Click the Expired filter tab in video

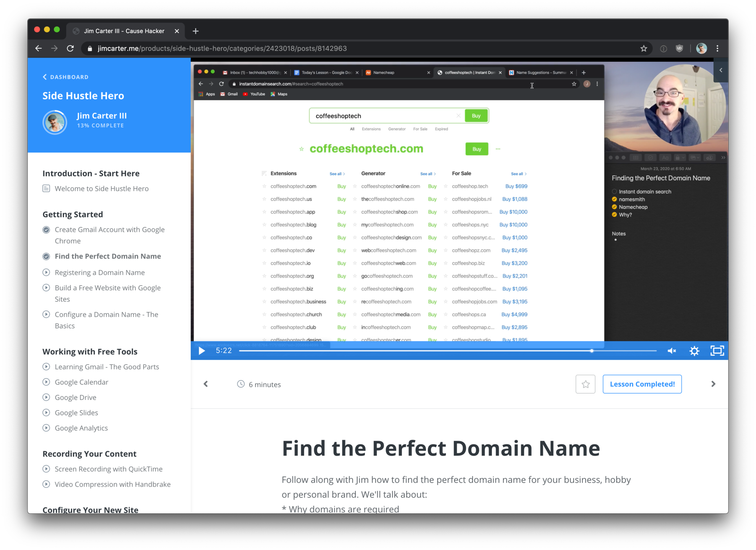tap(441, 129)
